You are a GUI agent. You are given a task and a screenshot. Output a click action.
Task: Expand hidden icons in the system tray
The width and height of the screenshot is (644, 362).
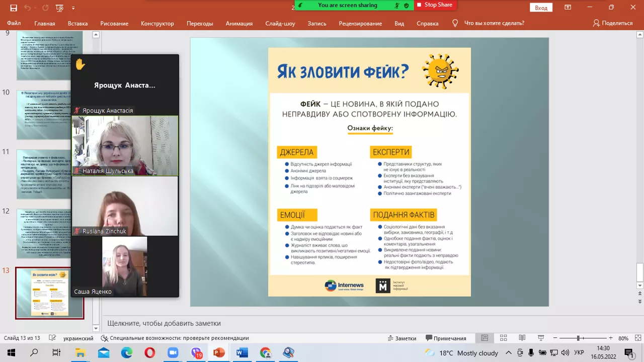click(x=508, y=353)
